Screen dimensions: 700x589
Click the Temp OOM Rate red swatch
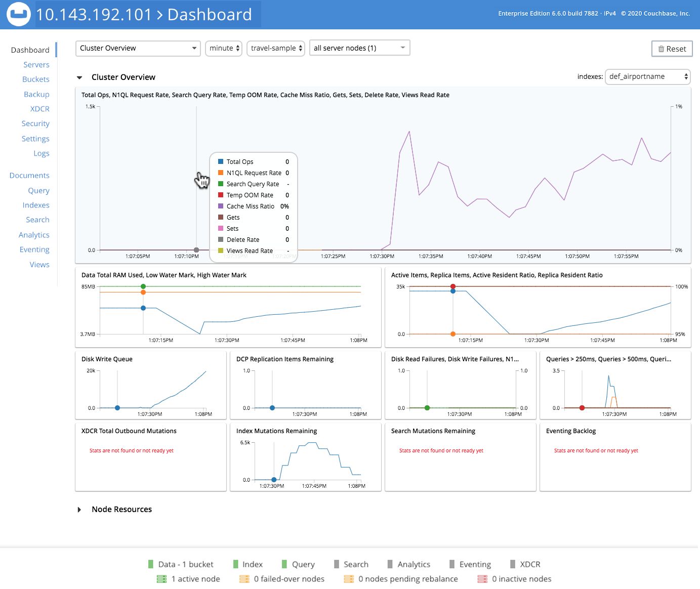[x=221, y=195]
